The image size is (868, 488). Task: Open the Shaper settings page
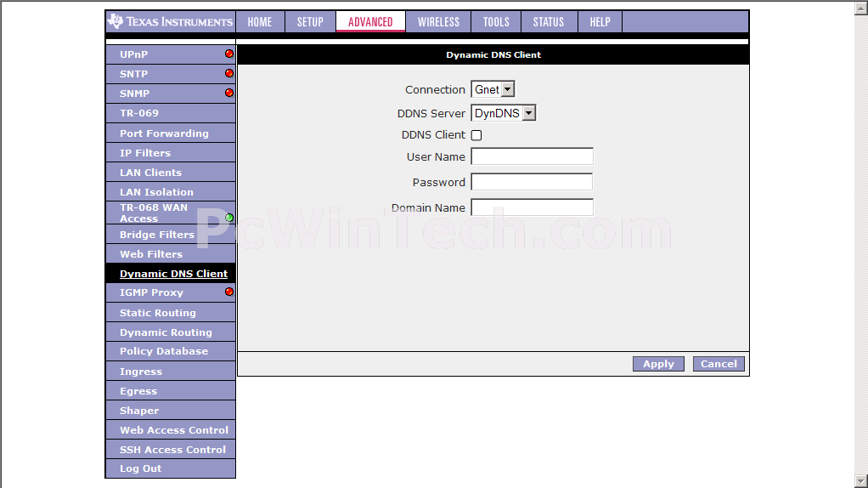(x=171, y=411)
